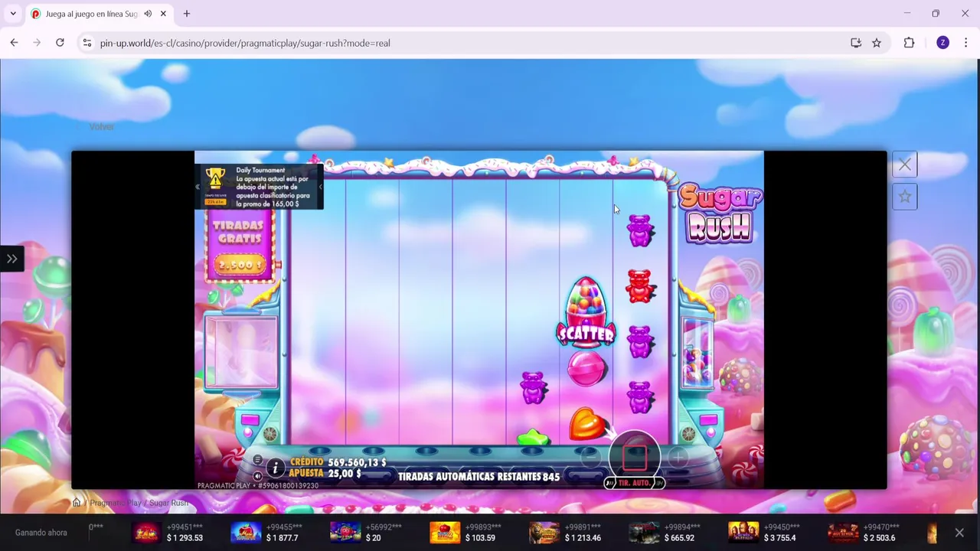Decrease bet with the minus button

pos(590,458)
